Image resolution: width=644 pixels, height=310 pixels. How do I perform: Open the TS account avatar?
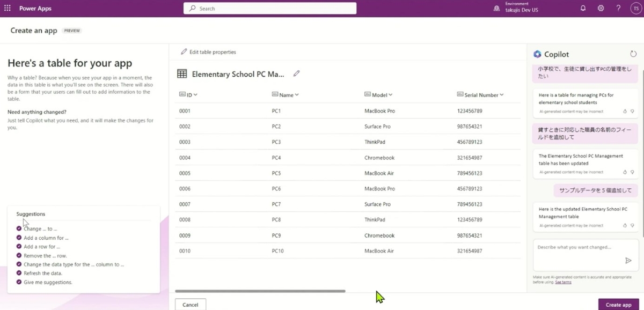pos(635,9)
